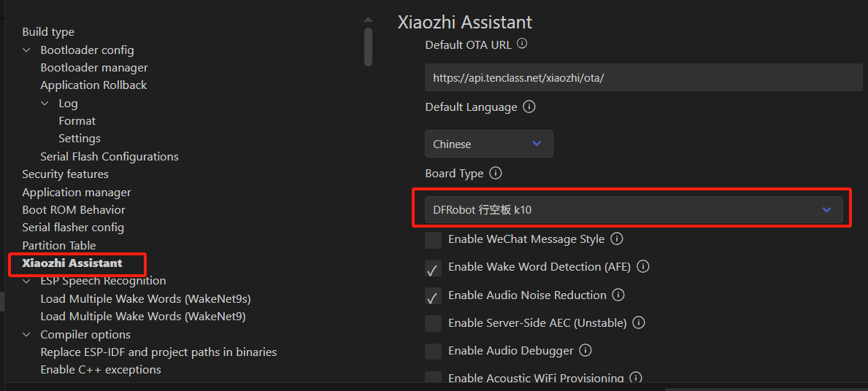Go to Security features settings

65,174
